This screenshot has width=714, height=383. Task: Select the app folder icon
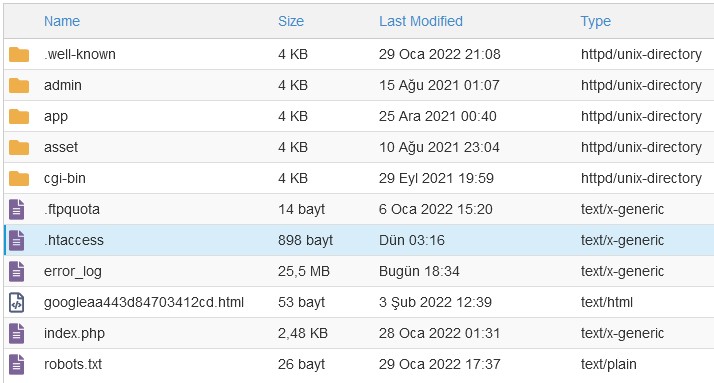(19, 116)
